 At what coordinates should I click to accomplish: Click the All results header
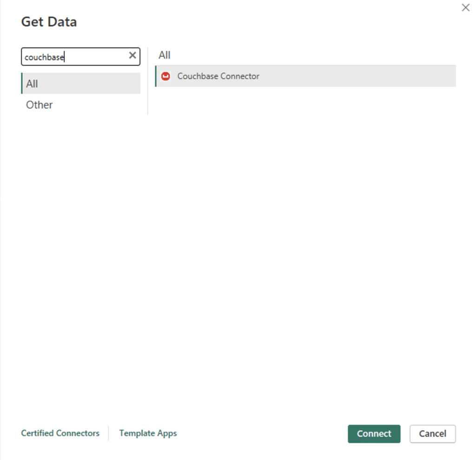pyautogui.click(x=164, y=55)
